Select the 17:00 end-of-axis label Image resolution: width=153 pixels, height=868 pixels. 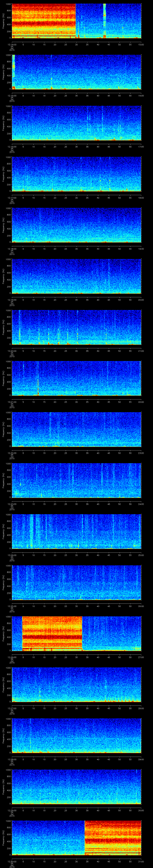[x=141, y=147]
